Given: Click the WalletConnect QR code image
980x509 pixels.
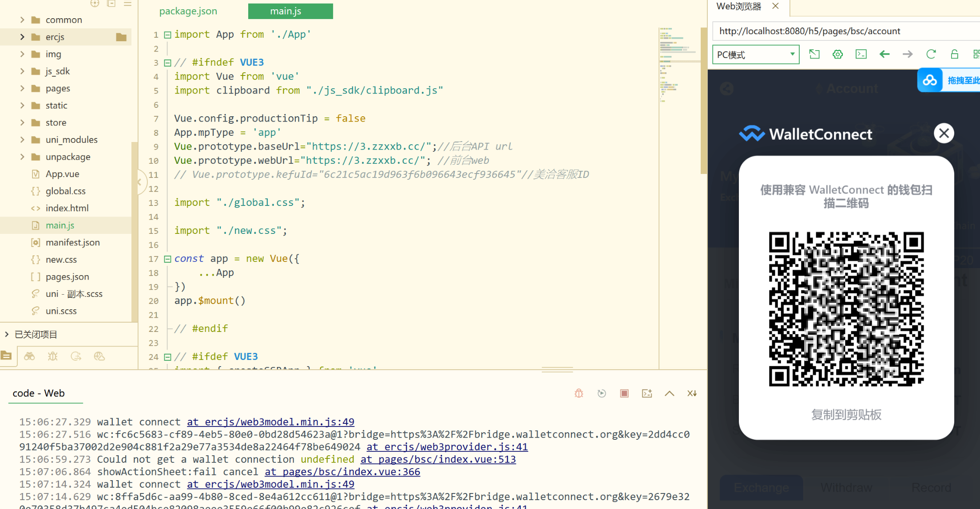Looking at the screenshot, I should click(x=846, y=309).
